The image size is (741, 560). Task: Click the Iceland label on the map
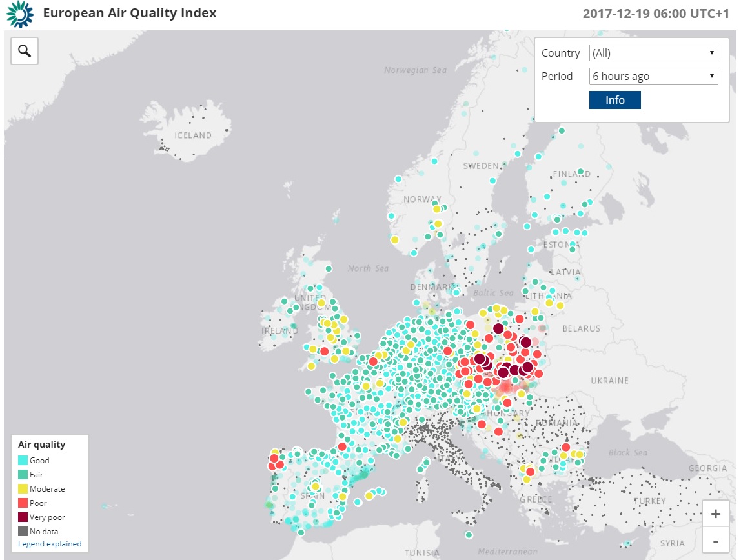193,135
